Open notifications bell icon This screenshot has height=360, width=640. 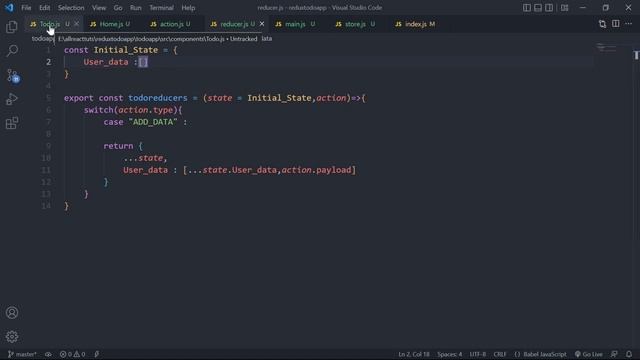[x=629, y=354]
